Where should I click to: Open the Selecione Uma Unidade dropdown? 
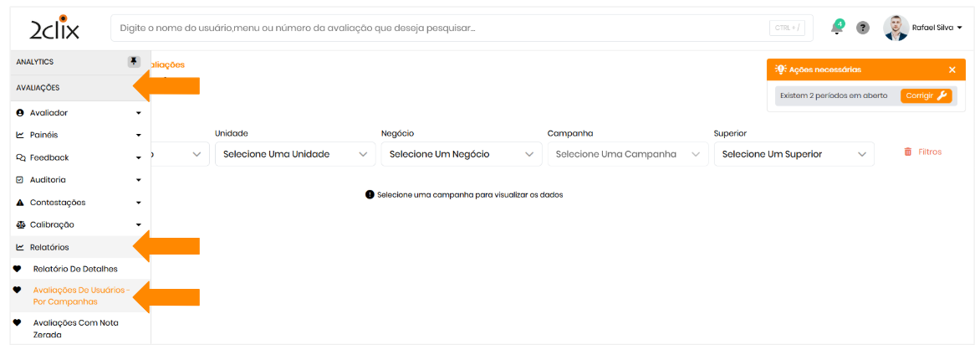point(294,154)
